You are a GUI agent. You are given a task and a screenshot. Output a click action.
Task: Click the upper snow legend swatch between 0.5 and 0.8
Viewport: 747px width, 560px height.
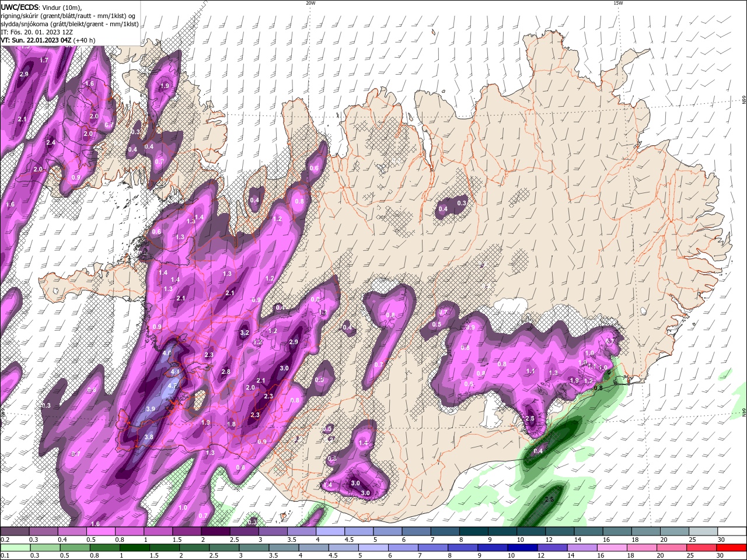coord(100,531)
